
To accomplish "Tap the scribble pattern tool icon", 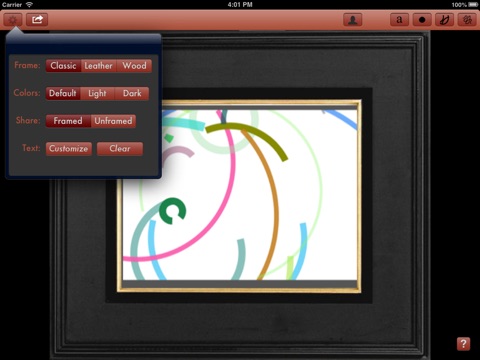I will tap(467, 20).
